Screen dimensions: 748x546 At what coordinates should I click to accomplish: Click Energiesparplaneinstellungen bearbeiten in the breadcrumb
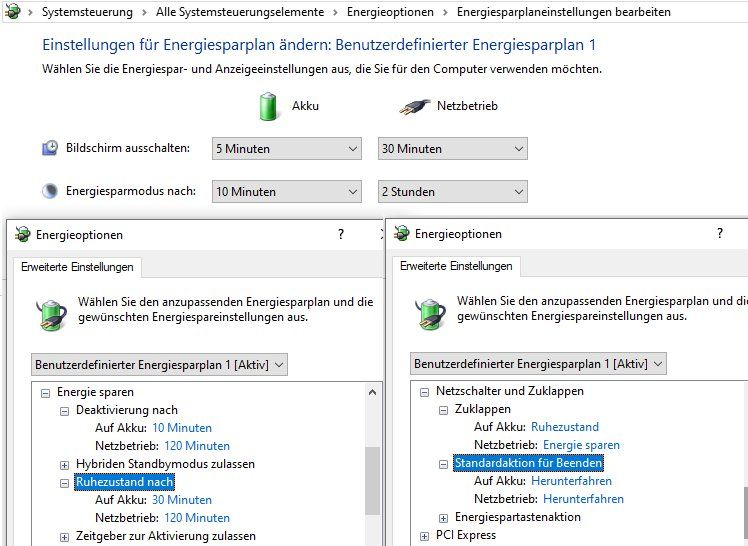coord(564,12)
